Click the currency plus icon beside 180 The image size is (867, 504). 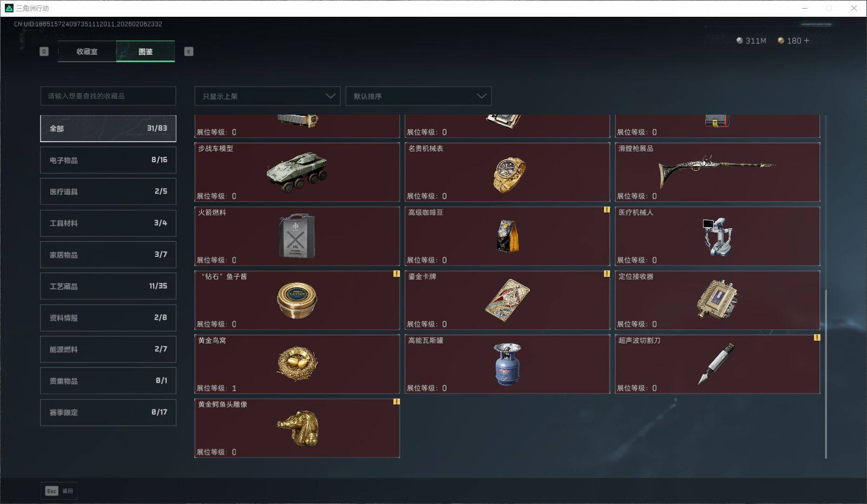pyautogui.click(x=806, y=41)
